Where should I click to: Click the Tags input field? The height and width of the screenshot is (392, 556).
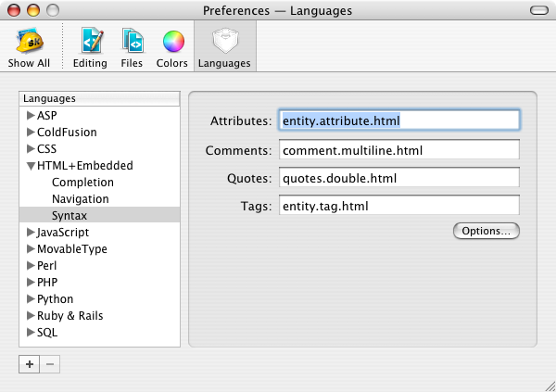coord(398,205)
